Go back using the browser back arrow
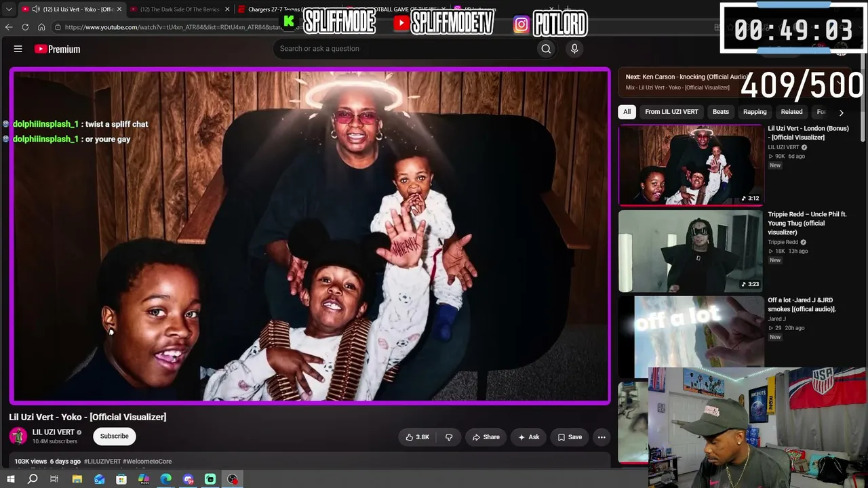This screenshot has width=868, height=488. pos(9,27)
